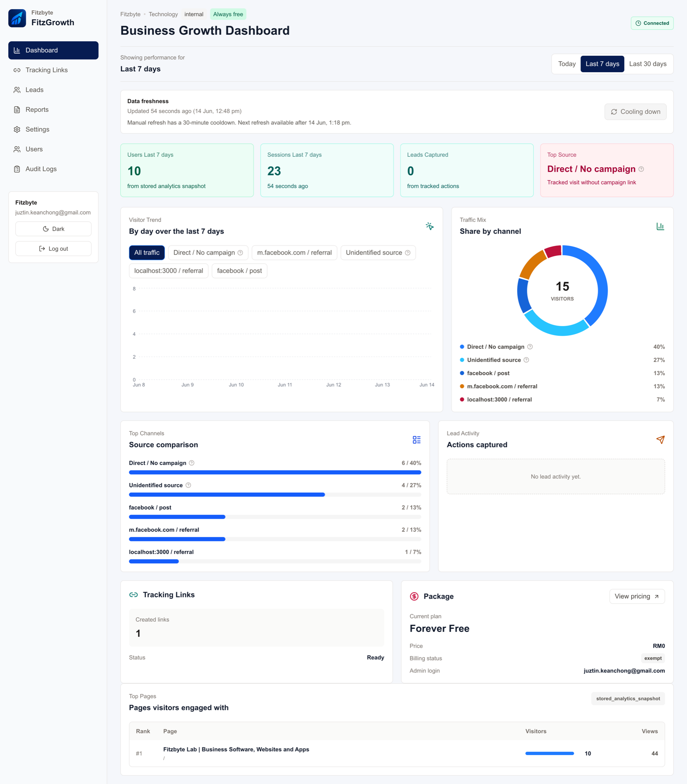Filter trend by Direct / No campaign
The height and width of the screenshot is (784, 687).
pyautogui.click(x=208, y=253)
